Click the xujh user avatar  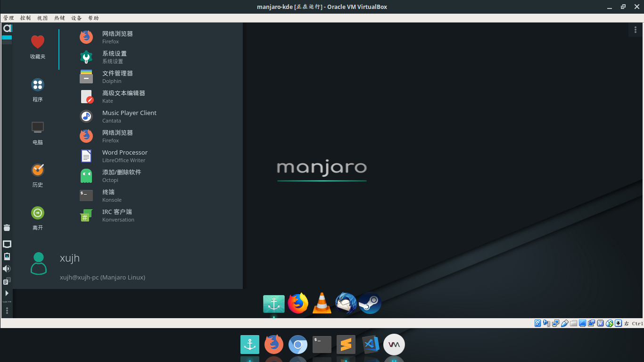[x=39, y=263]
